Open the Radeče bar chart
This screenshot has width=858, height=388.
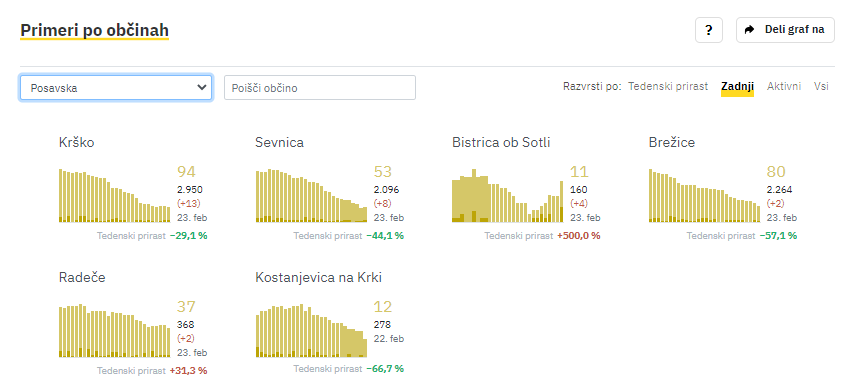pyautogui.click(x=114, y=331)
